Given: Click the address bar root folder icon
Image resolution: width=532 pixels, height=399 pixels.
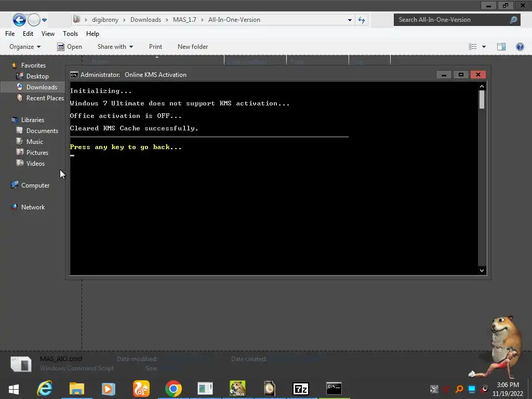Looking at the screenshot, I should click(77, 20).
